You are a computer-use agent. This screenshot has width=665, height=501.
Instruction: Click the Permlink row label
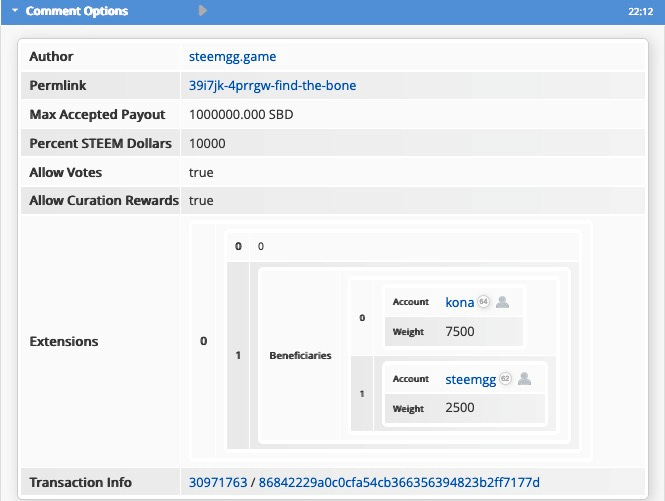[x=58, y=85]
